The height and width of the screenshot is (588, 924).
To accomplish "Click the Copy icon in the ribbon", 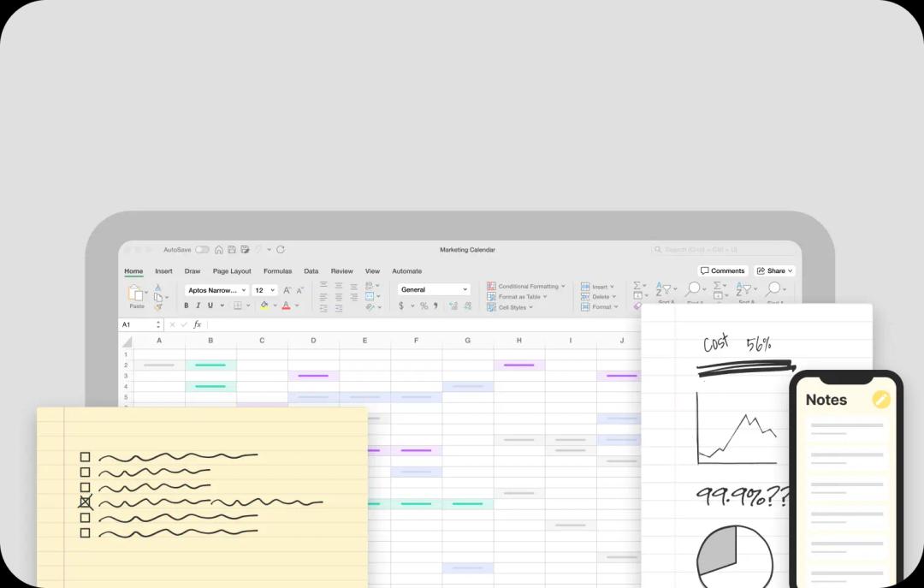I will [158, 297].
